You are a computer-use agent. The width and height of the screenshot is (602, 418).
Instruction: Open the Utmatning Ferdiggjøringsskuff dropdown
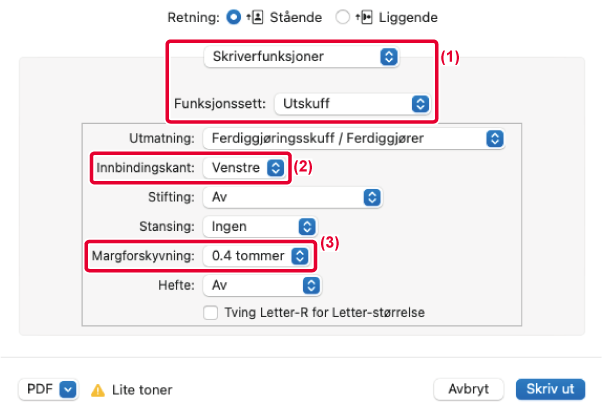point(354,139)
